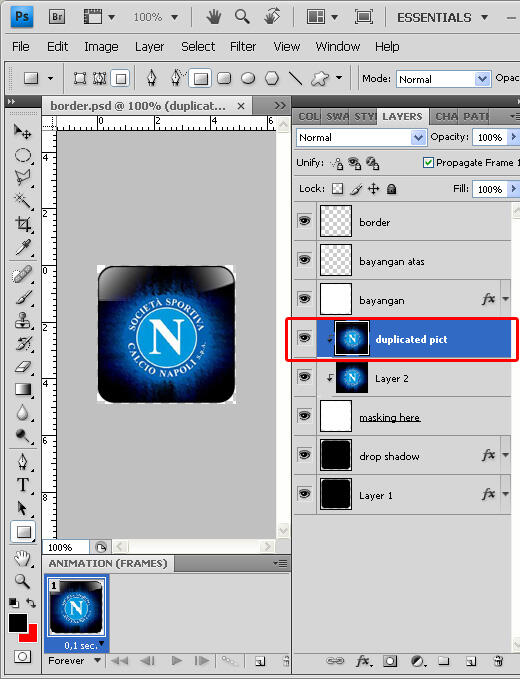Launch Adobe Bridge from the Br icon
Viewport: 520px width, 679px height.
click(x=57, y=17)
